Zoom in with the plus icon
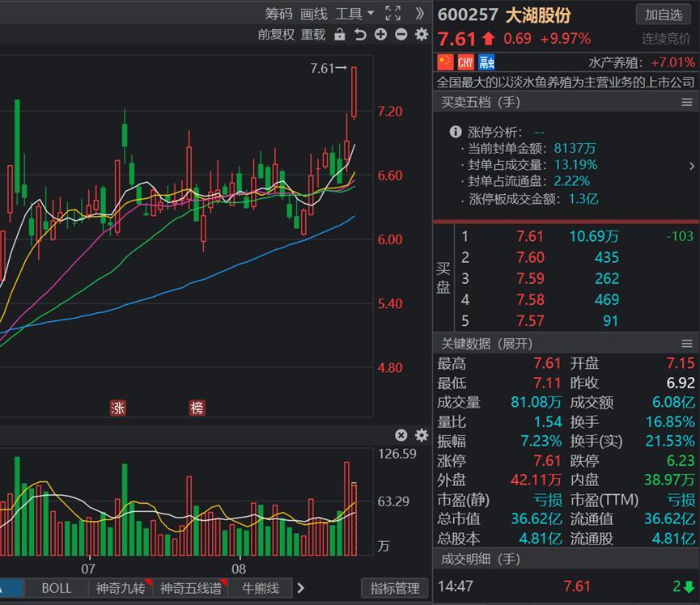This screenshot has height=605, width=700. [380, 34]
